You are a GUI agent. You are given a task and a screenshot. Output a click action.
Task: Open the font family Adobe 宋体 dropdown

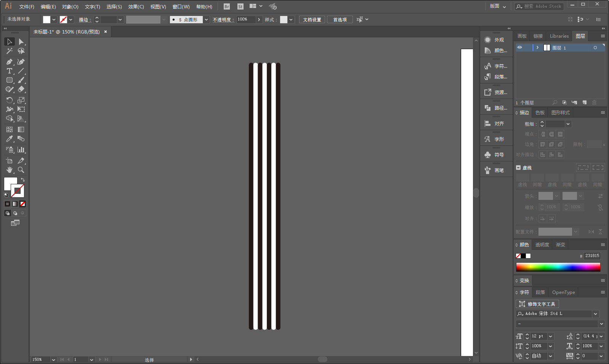click(595, 314)
